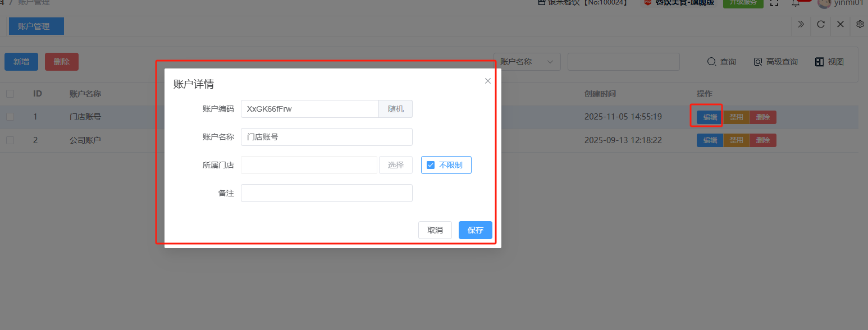Click the yinmi01 user avatar

click(x=824, y=3)
